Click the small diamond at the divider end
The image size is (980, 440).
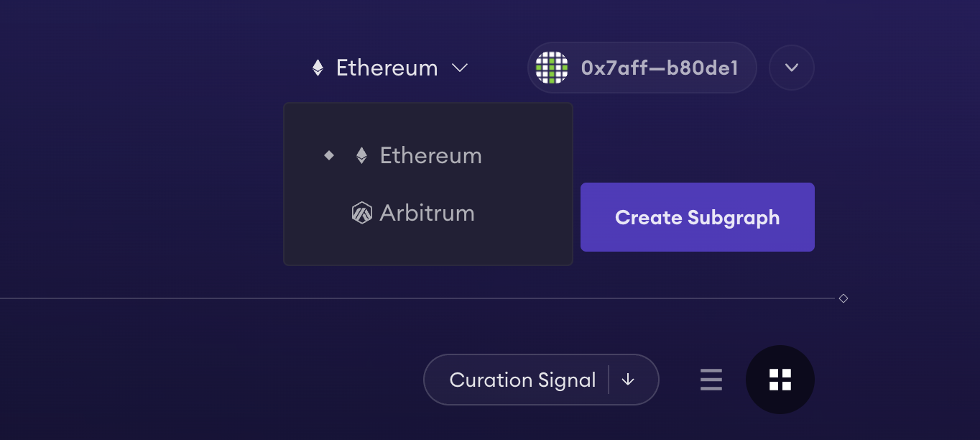[x=843, y=298]
